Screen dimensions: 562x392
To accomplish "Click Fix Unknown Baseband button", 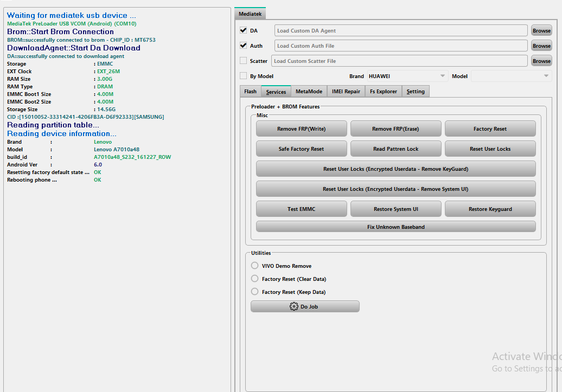I will click(x=395, y=227).
